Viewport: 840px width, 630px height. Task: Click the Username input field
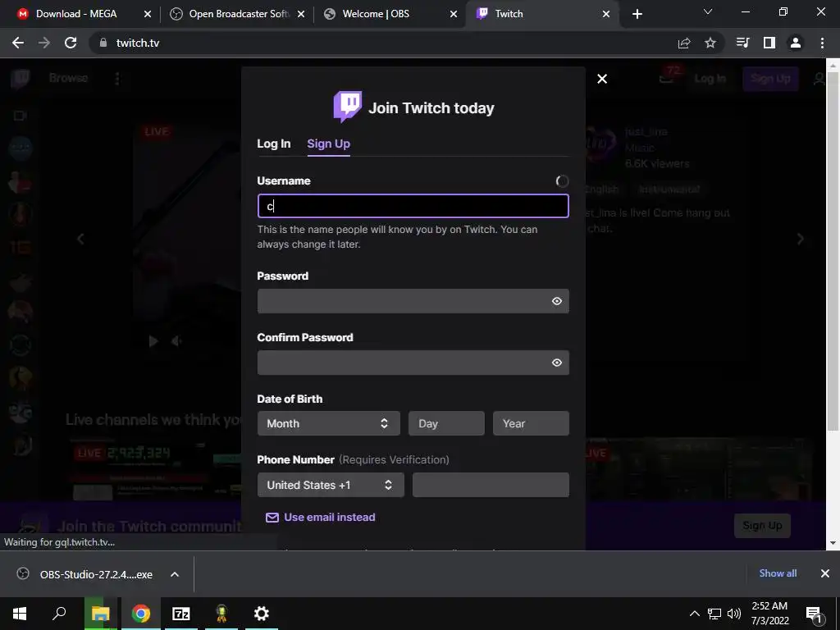point(413,206)
